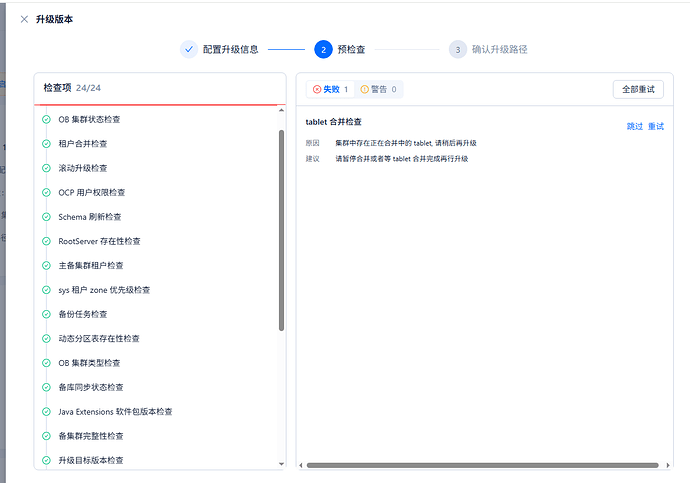Click the horizontal scrollbar right arrow
Image resolution: width=690 pixels, height=483 pixels.
tap(668, 465)
